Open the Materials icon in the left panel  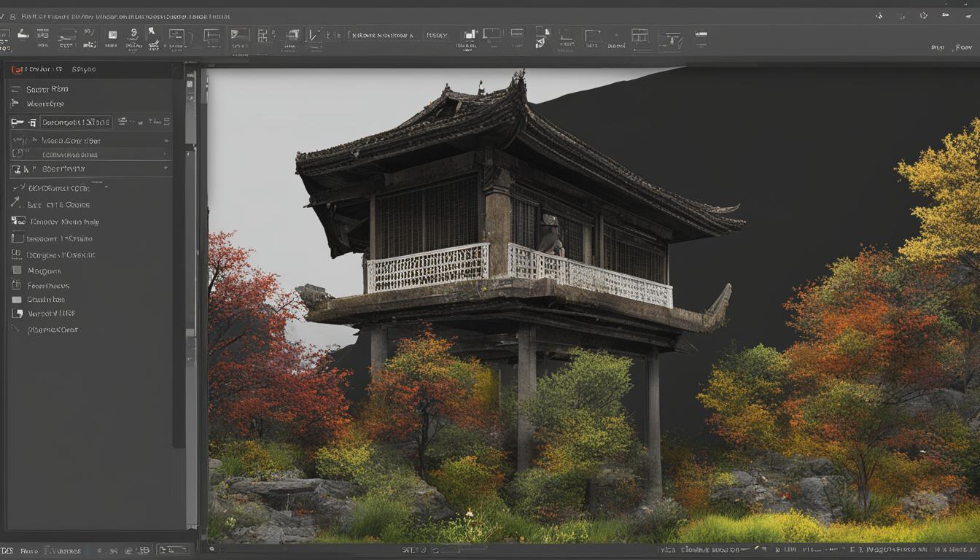point(15,271)
